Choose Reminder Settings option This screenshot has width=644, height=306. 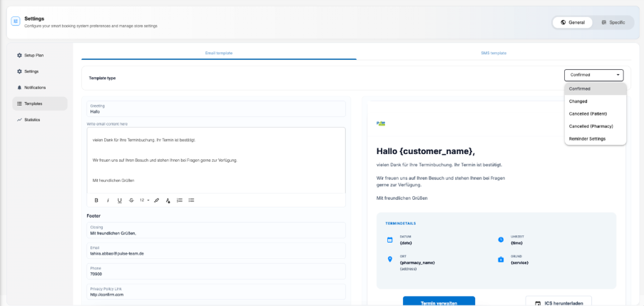(595, 139)
